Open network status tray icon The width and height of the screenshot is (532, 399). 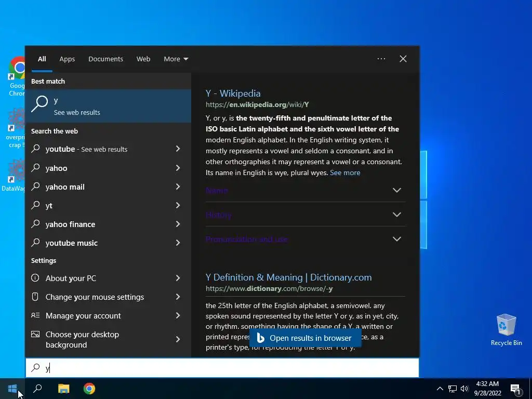point(453,389)
